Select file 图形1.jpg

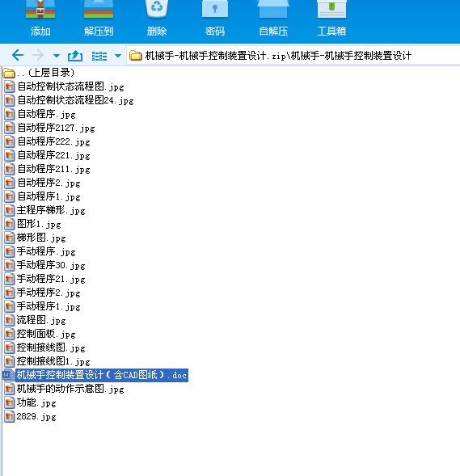(33, 224)
